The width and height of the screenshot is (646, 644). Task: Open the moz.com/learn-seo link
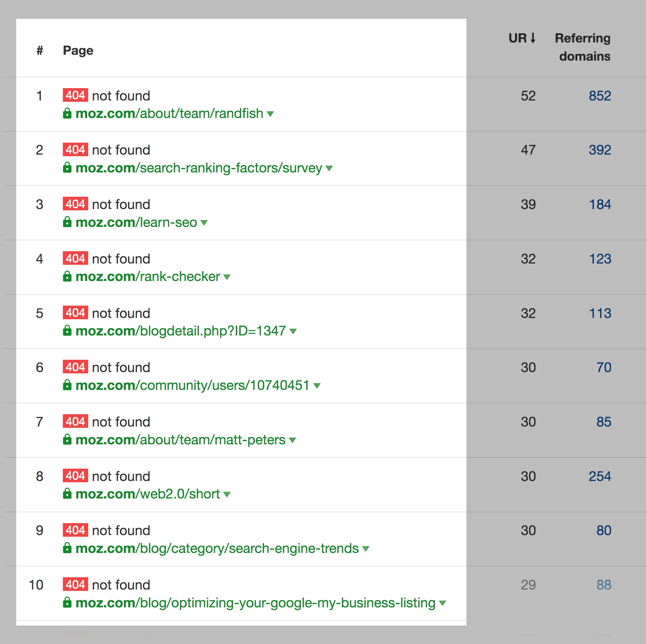click(136, 222)
